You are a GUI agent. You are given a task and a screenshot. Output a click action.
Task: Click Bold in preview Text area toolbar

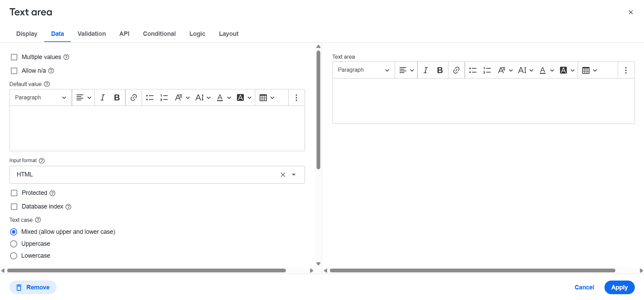440,70
